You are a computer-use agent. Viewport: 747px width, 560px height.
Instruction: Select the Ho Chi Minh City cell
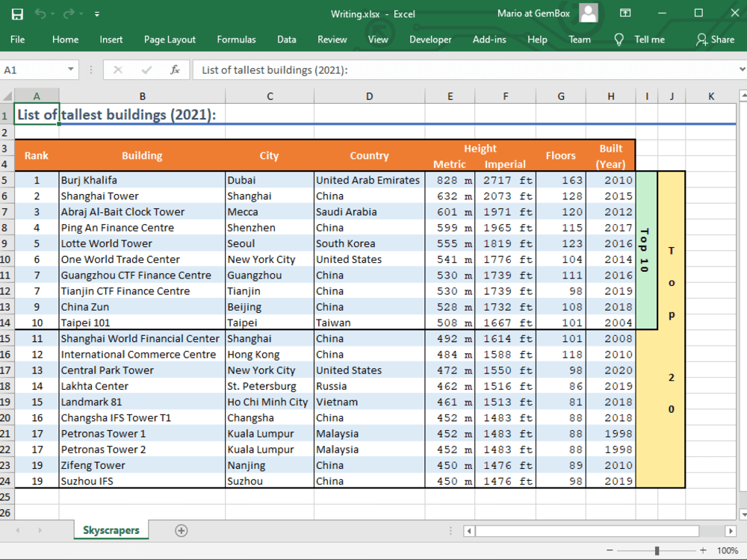269,402
